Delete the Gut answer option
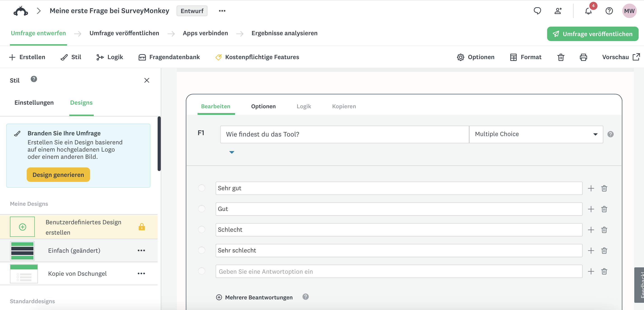 (x=604, y=209)
